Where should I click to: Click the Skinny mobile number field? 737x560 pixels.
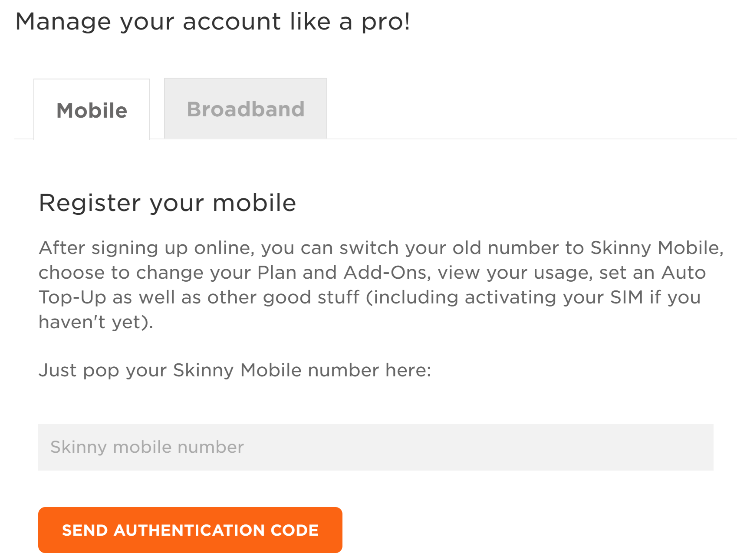375,447
